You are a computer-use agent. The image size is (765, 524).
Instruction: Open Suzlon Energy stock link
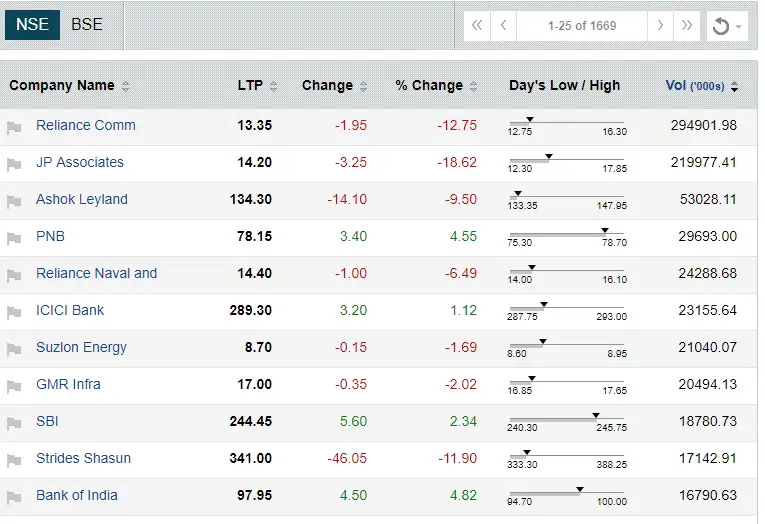pyautogui.click(x=81, y=347)
